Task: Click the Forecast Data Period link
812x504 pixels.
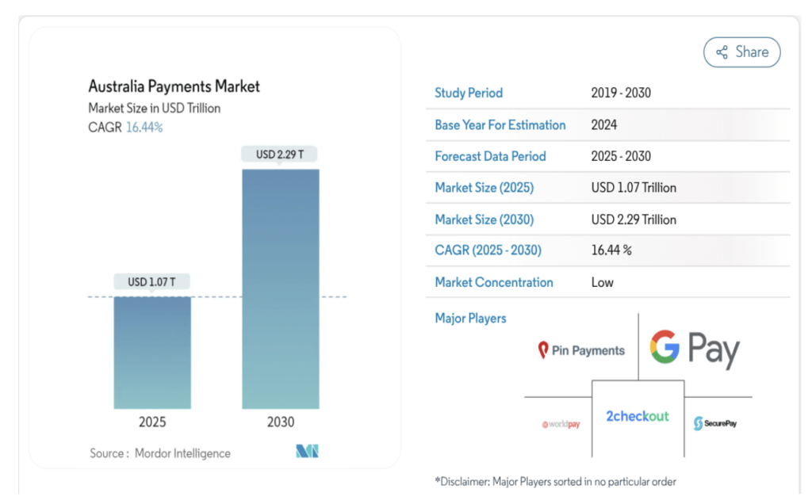Action: point(489,156)
